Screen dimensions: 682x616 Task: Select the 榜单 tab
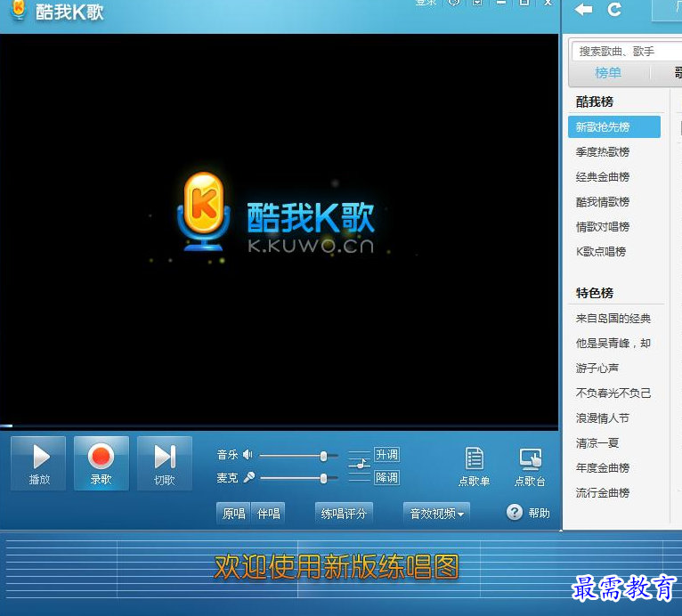(607, 73)
